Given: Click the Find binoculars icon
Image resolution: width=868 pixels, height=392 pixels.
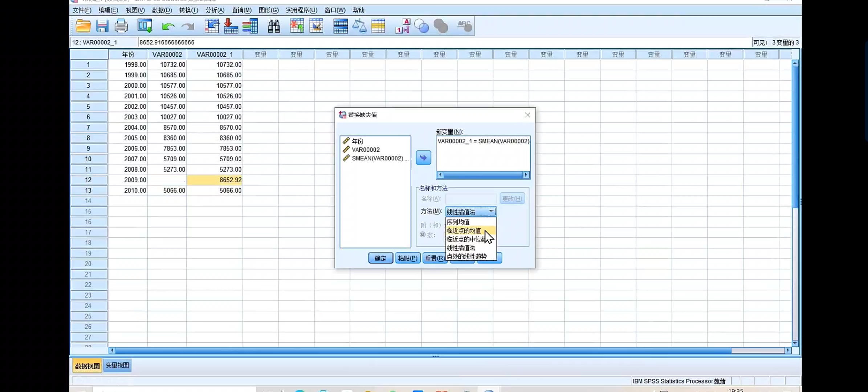Looking at the screenshot, I should click(274, 26).
